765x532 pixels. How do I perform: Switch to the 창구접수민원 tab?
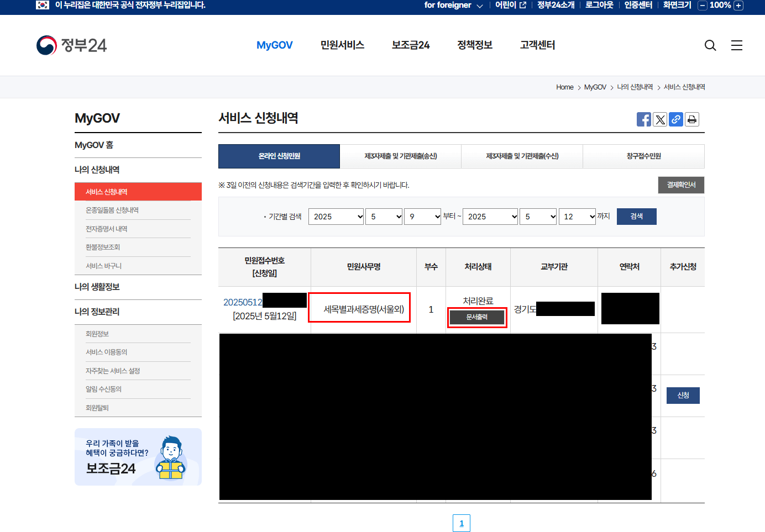643,156
